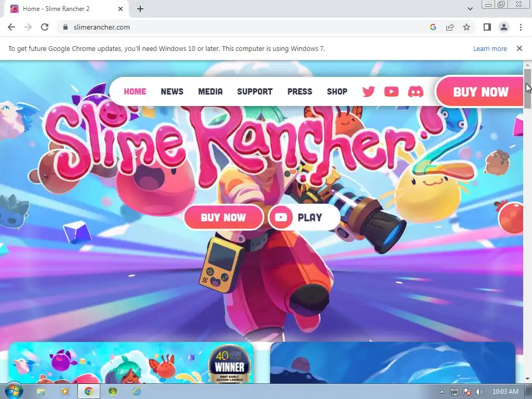532x399 pixels.
Task: Click the PLAY trailer button
Action: [304, 217]
